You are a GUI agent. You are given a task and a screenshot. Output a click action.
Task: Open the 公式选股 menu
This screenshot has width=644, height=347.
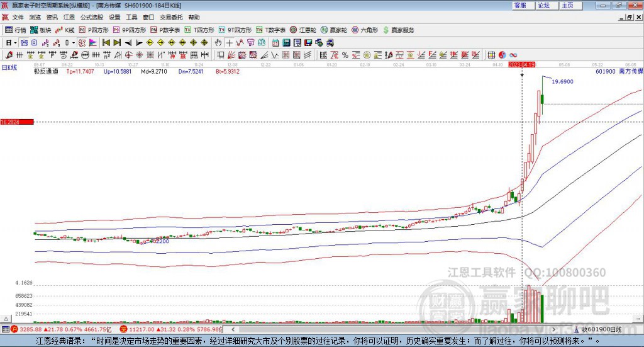(x=92, y=17)
